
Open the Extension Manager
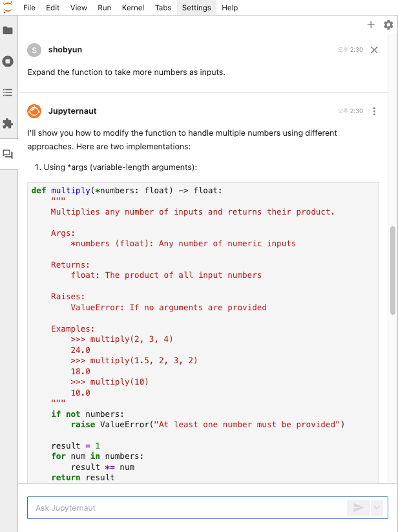8,123
